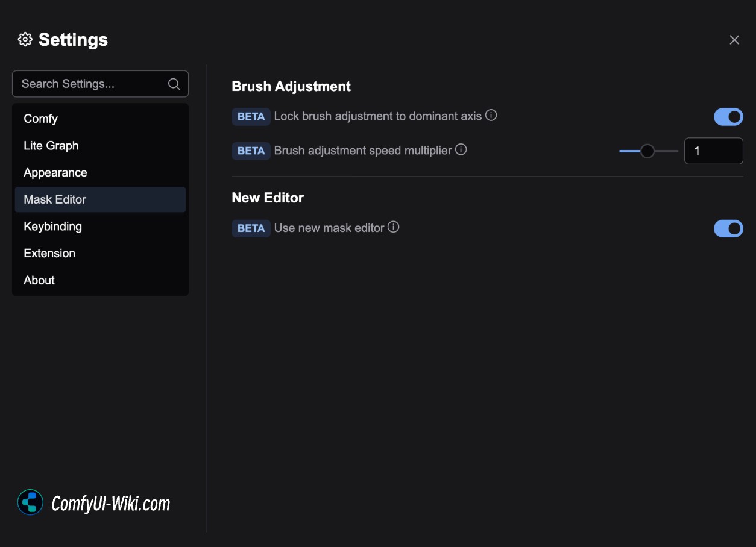Open the Extension settings category

point(100,254)
